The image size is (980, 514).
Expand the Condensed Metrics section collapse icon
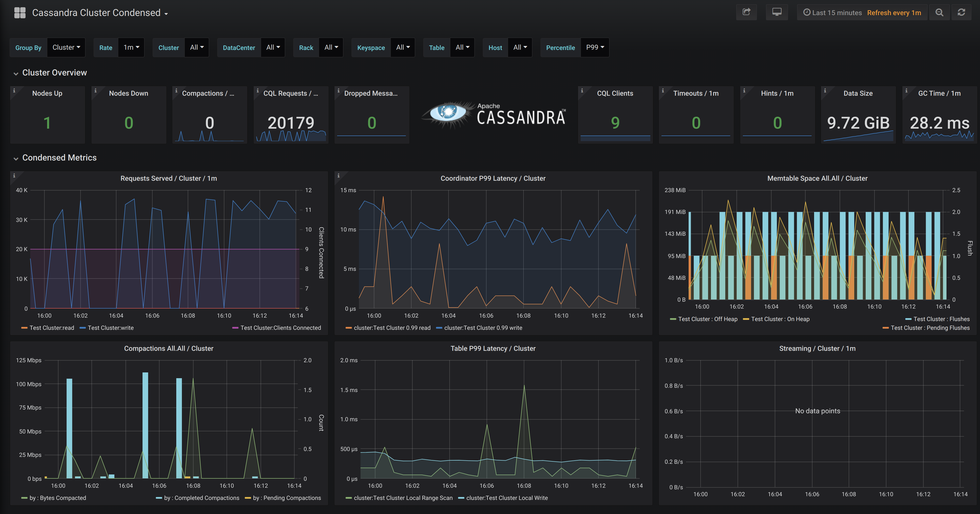point(14,158)
